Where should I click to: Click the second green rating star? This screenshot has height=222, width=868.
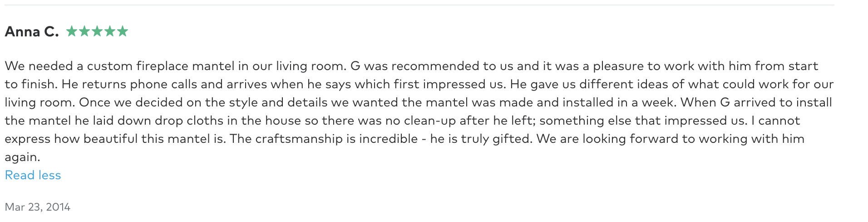click(x=84, y=31)
